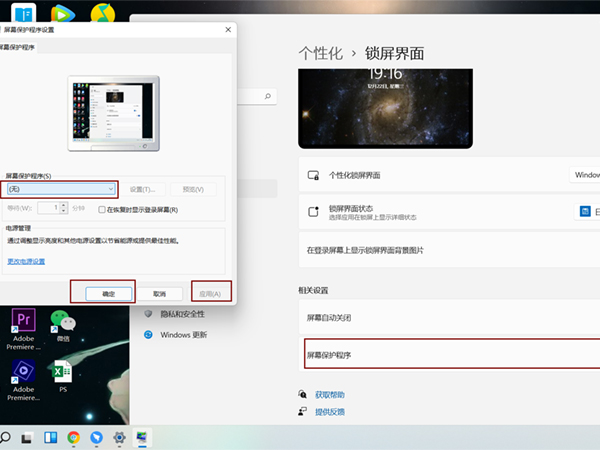Click the 预览(V) button
600x450 pixels.
pyautogui.click(x=193, y=189)
